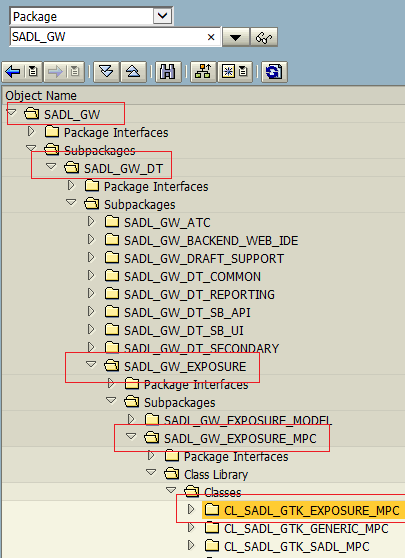Screen dimensions: 405x558
Task: Open the favorites list menu icon
Action: click(243, 72)
